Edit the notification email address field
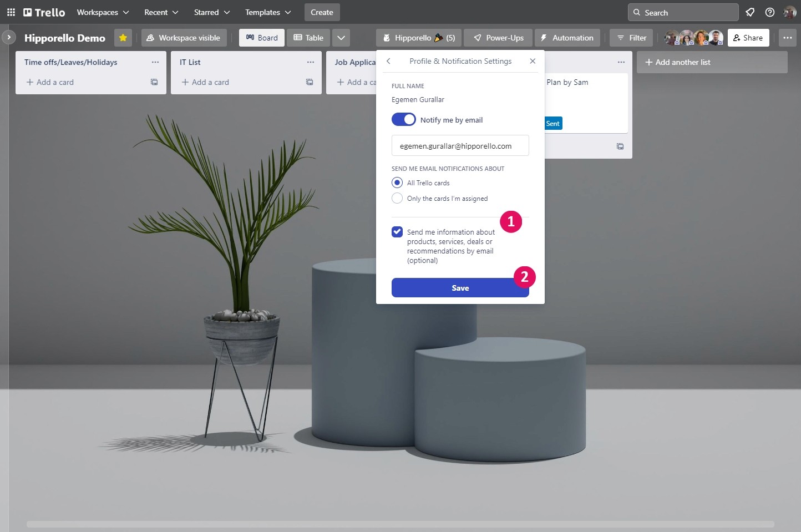 point(460,146)
